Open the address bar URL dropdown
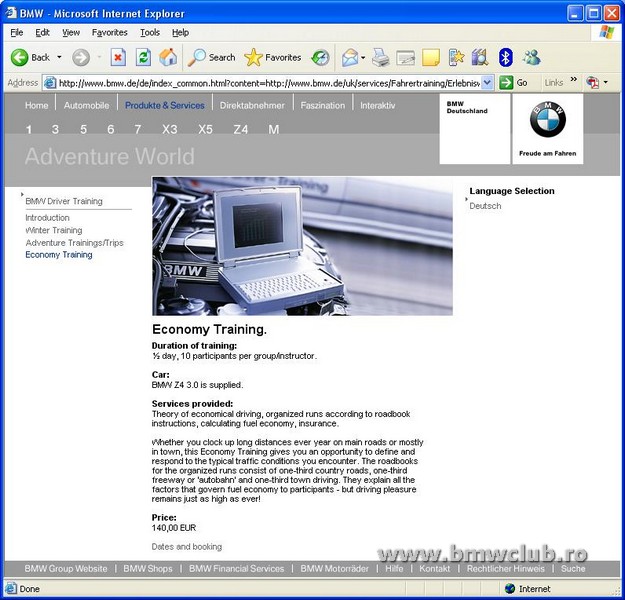This screenshot has width=625, height=600. [487, 83]
